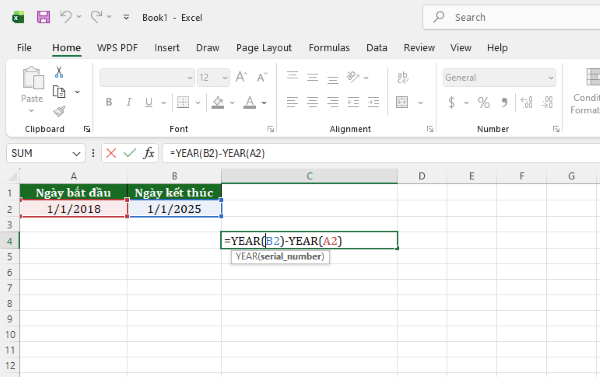Click Middle Align icon
Image resolution: width=600 pixels, height=377 pixels.
pos(313,77)
